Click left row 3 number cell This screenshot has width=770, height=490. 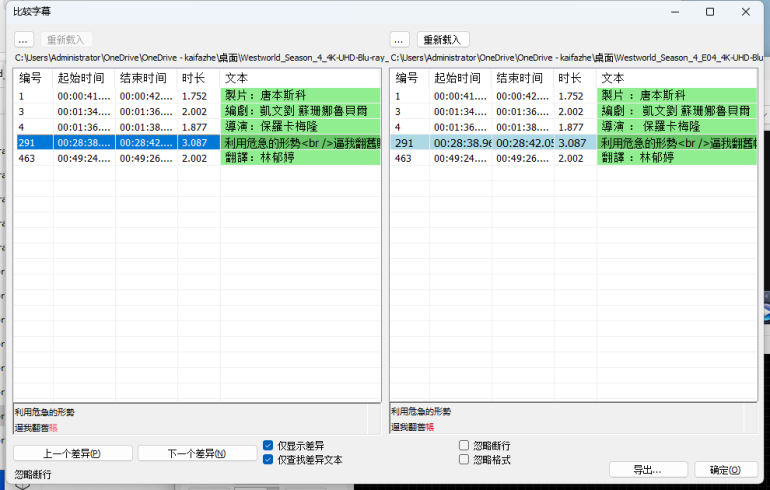pos(33,111)
